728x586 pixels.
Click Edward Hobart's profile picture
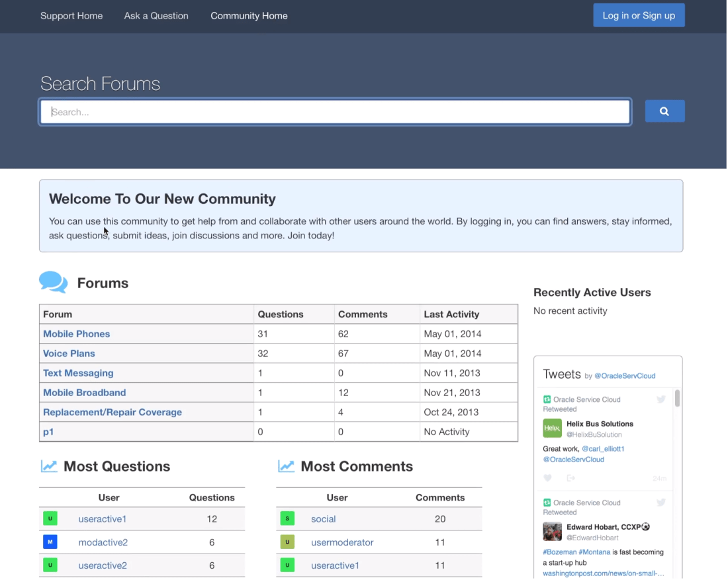552,532
